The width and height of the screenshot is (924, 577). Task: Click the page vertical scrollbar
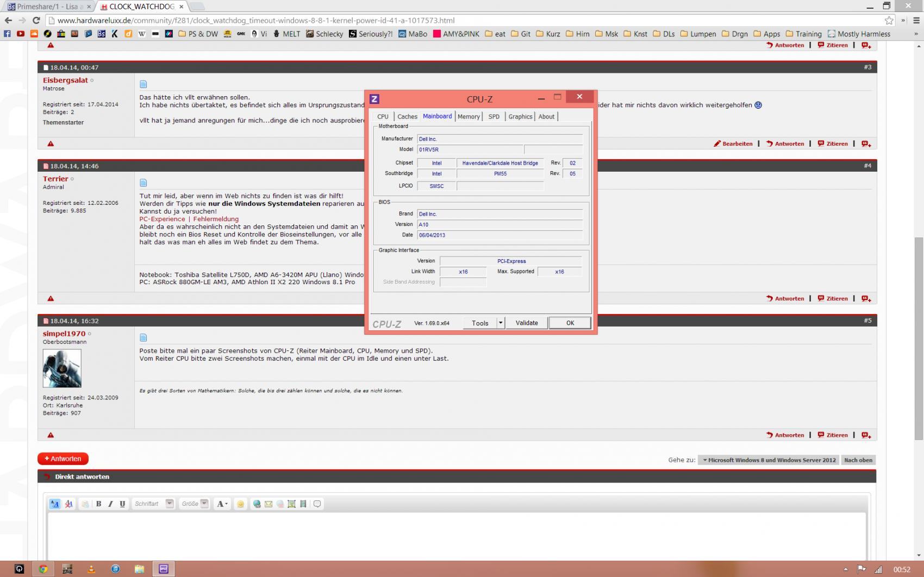[919, 338]
